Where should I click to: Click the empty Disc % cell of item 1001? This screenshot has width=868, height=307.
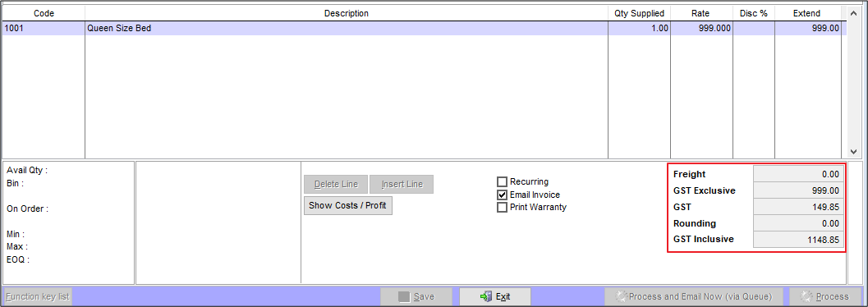click(753, 28)
